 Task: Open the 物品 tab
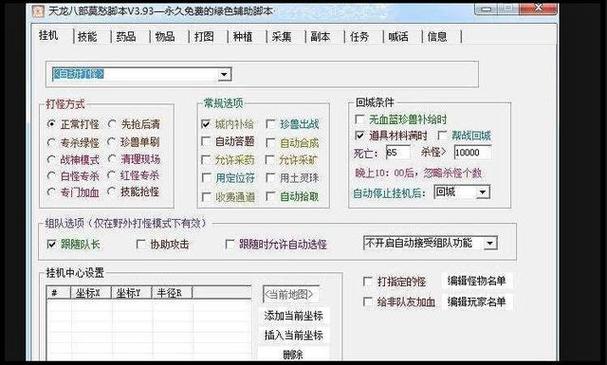tap(165, 37)
